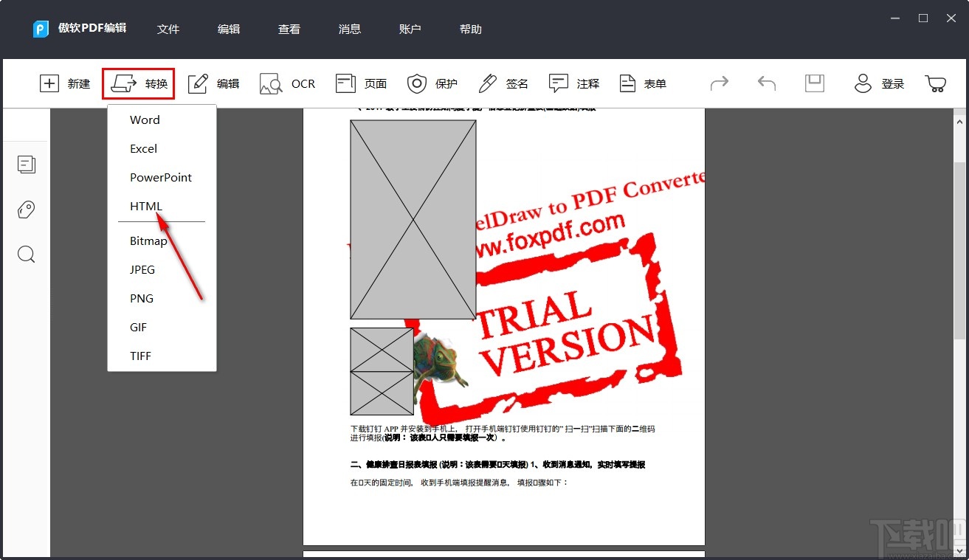Choose Word from the convert dropdown
Screen dimensions: 969x560
point(145,120)
